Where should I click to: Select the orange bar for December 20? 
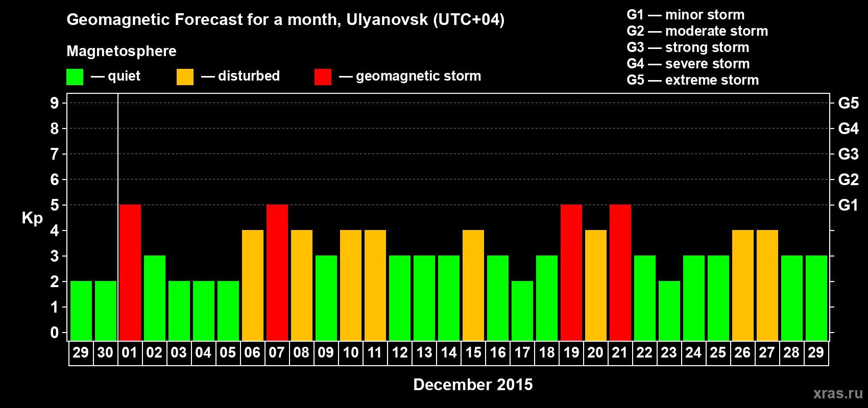(596, 286)
